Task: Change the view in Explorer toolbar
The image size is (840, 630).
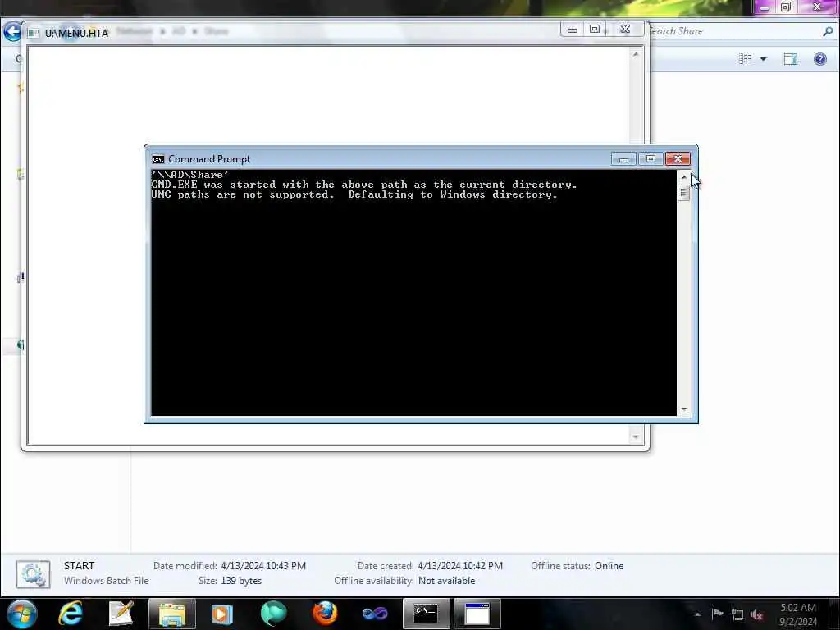Action: click(x=745, y=59)
